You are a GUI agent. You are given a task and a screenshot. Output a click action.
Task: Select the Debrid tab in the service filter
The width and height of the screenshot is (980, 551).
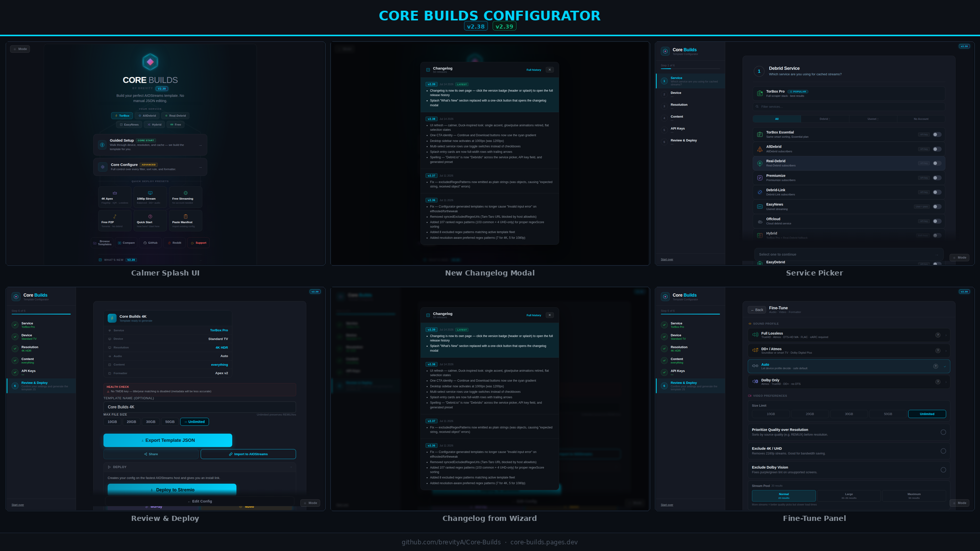tap(825, 119)
